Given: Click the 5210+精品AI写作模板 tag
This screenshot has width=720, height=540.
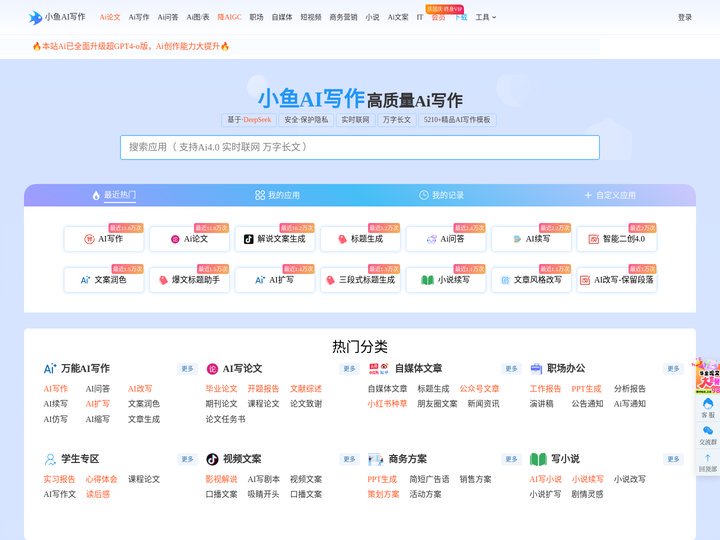Looking at the screenshot, I should pyautogui.click(x=457, y=120).
